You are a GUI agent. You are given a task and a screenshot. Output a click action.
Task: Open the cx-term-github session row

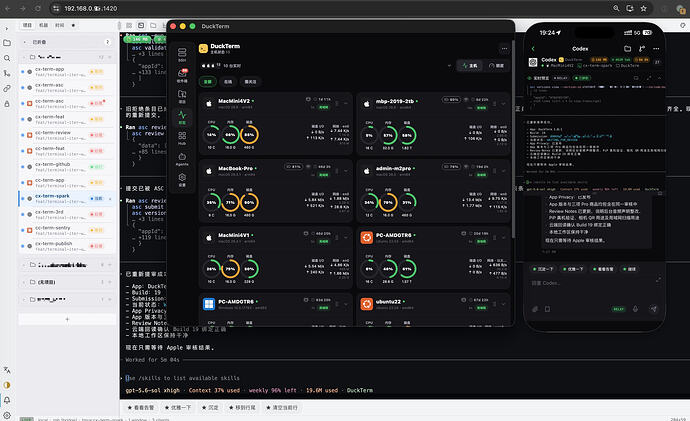coord(66,167)
